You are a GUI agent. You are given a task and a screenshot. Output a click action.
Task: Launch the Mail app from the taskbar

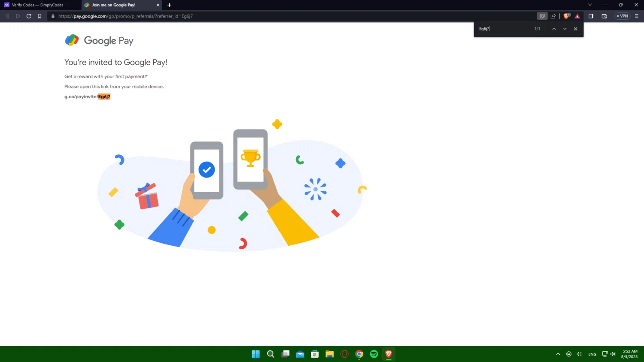pyautogui.click(x=300, y=354)
